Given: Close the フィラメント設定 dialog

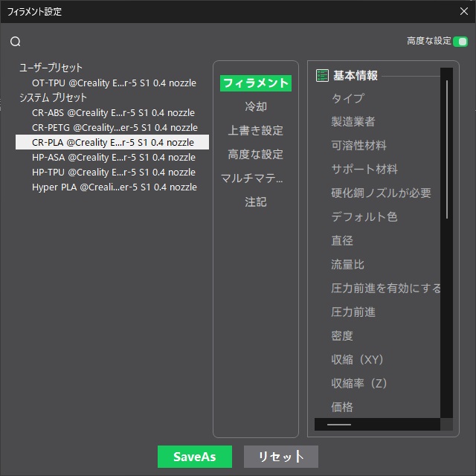Looking at the screenshot, I should pyautogui.click(x=463, y=12).
